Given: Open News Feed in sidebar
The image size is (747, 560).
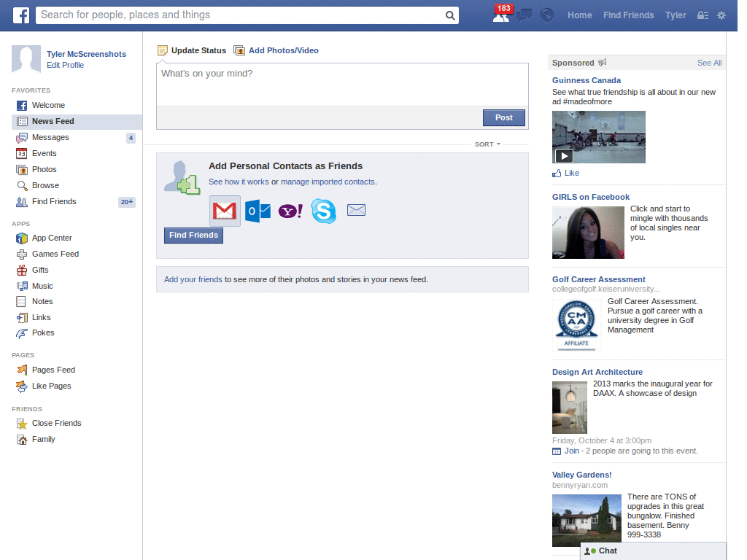Looking at the screenshot, I should [77, 122].
